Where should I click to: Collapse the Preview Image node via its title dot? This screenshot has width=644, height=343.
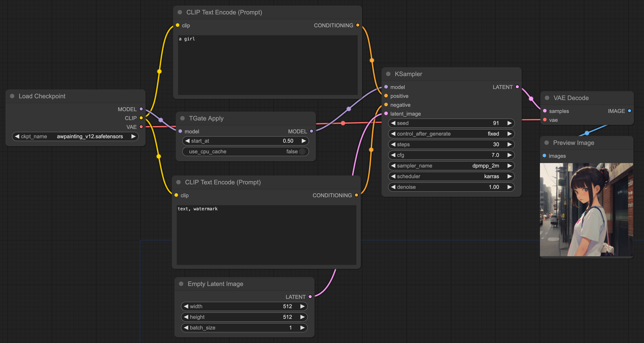click(546, 143)
